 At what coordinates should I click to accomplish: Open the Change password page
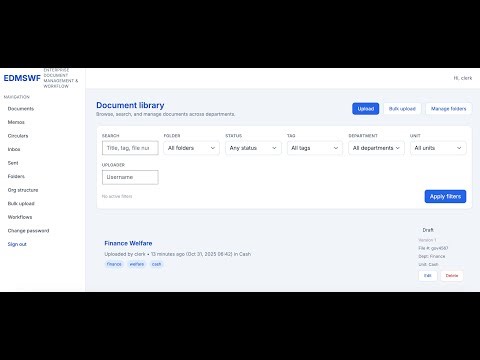pos(28,231)
